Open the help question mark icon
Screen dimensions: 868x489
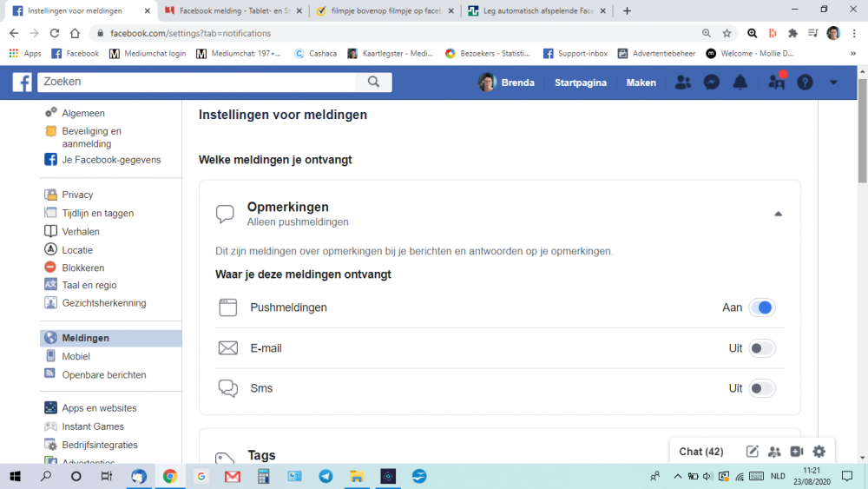(805, 83)
